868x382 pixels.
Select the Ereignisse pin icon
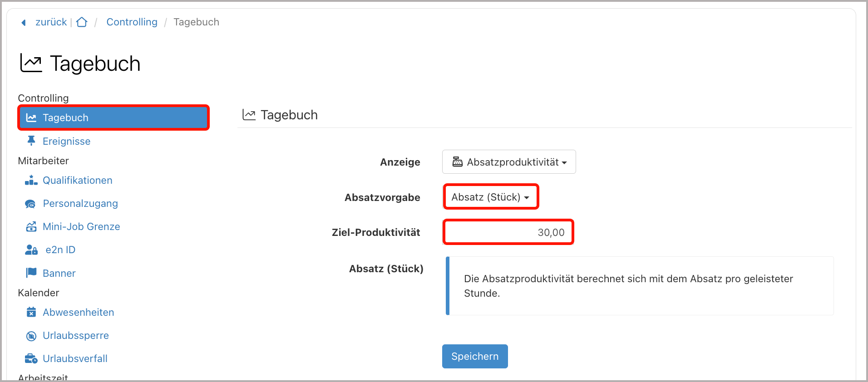[31, 141]
